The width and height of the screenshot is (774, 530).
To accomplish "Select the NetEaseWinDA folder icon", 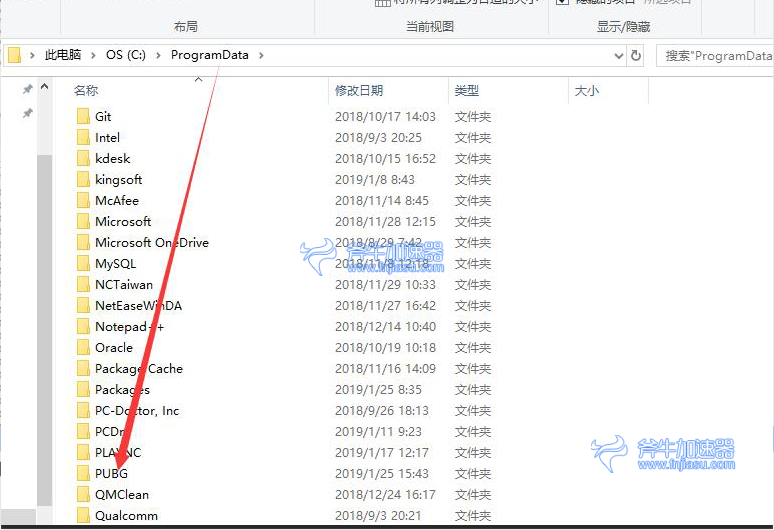I will (83, 305).
